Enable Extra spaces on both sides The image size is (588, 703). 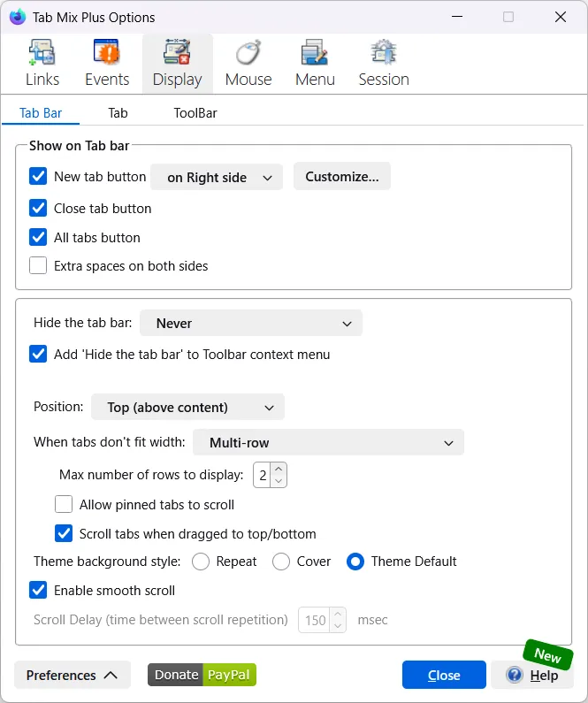tap(38, 265)
